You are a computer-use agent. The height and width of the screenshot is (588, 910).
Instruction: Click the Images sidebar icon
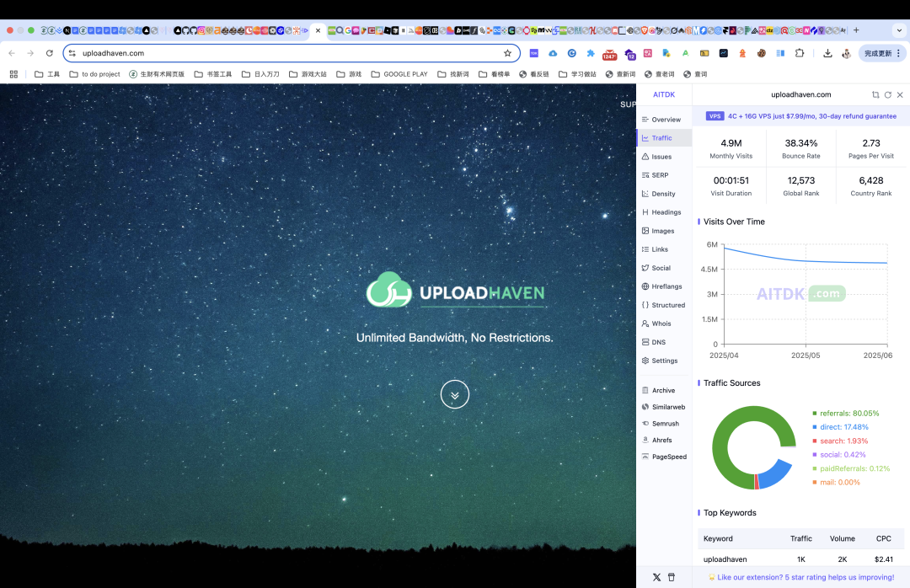click(645, 231)
